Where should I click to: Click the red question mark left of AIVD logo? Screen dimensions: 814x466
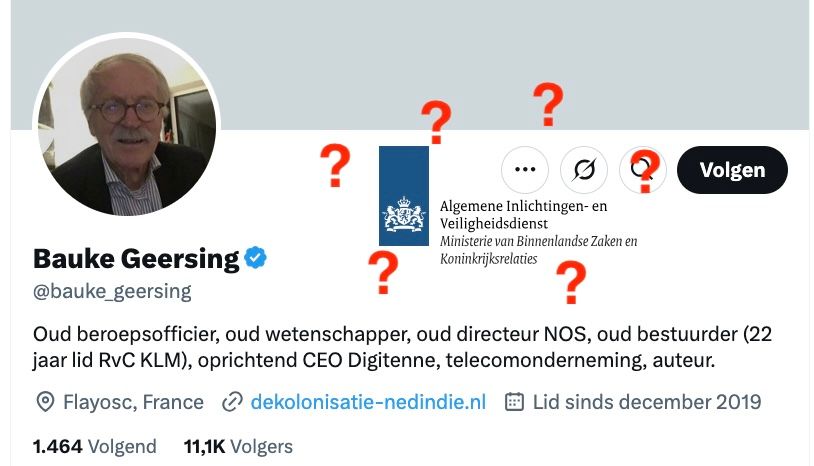point(335,166)
